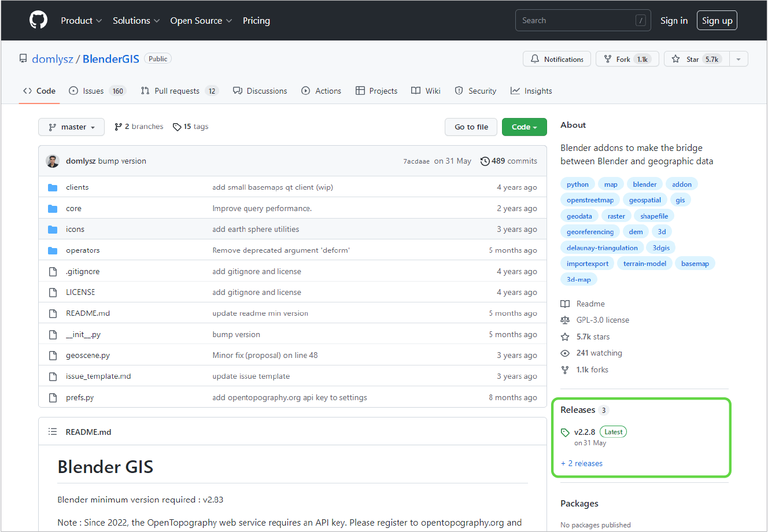Click the issue_template.md file icon
The width and height of the screenshot is (768, 532).
pos(53,376)
